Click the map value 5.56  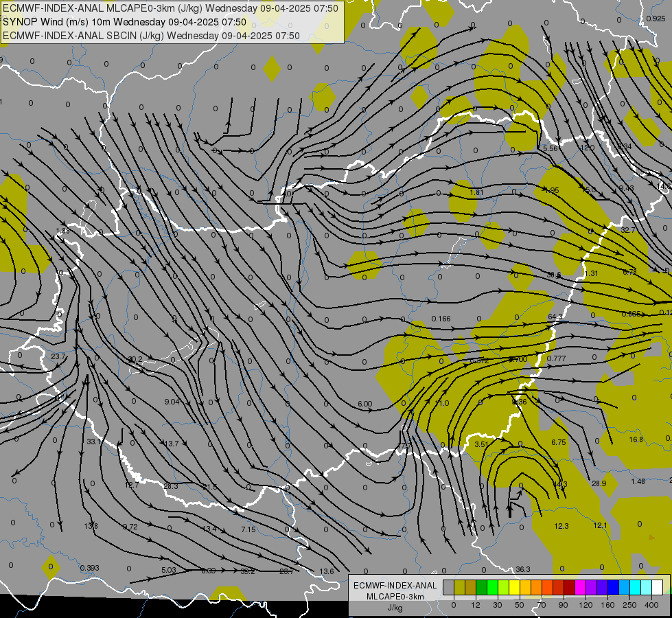pyautogui.click(x=551, y=148)
